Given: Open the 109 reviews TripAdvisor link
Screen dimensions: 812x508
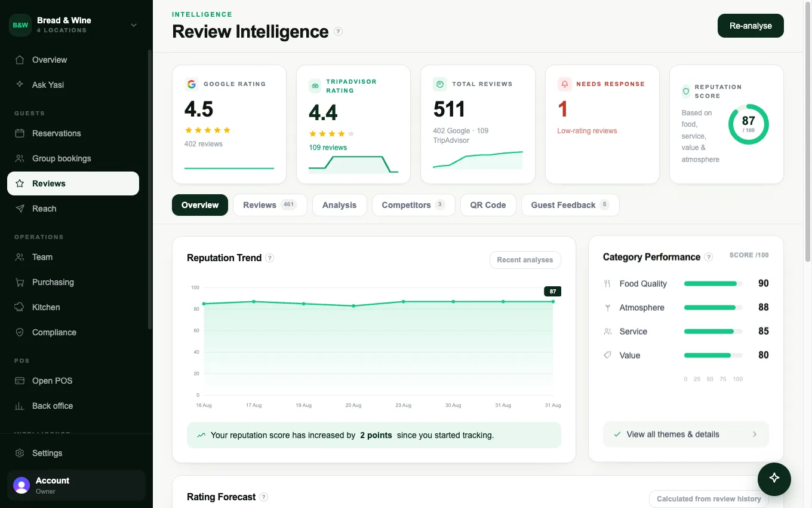Looking at the screenshot, I should [x=328, y=147].
